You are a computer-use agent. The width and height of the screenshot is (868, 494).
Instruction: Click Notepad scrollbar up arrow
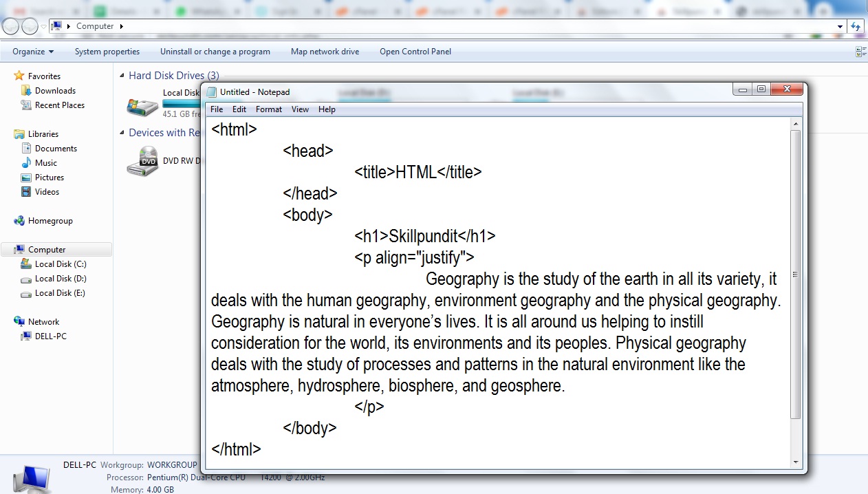796,125
